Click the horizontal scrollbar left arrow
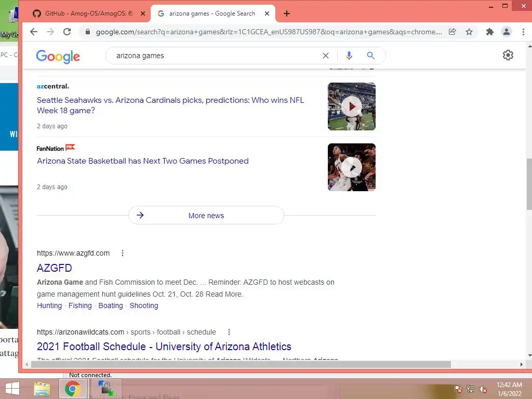532x399 pixels. 26,364
